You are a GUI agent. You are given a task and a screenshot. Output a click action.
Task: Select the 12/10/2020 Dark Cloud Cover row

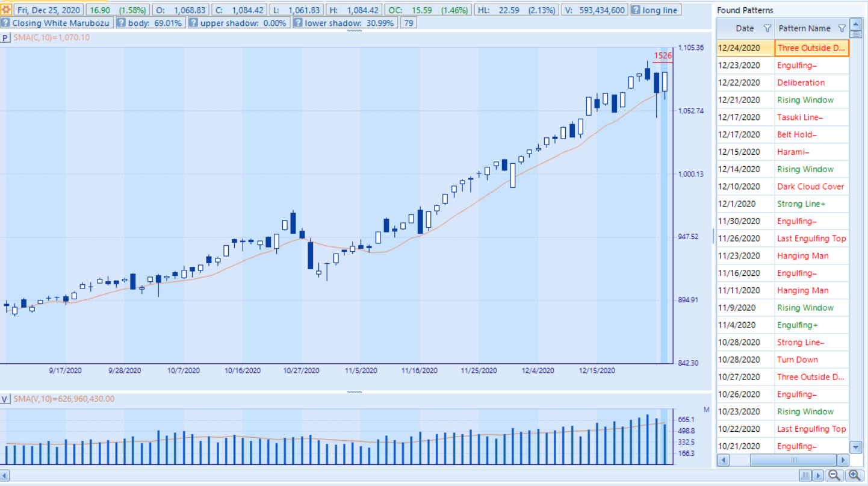pos(810,187)
